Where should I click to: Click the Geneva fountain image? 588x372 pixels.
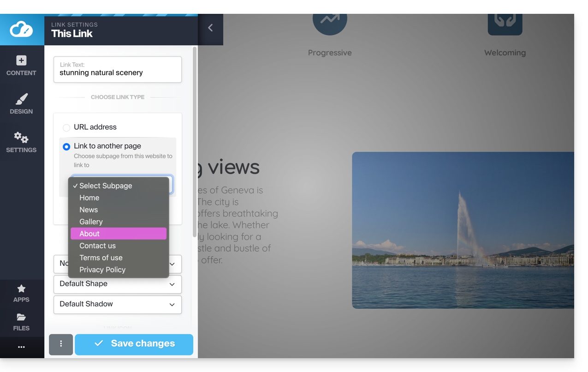[x=463, y=230]
